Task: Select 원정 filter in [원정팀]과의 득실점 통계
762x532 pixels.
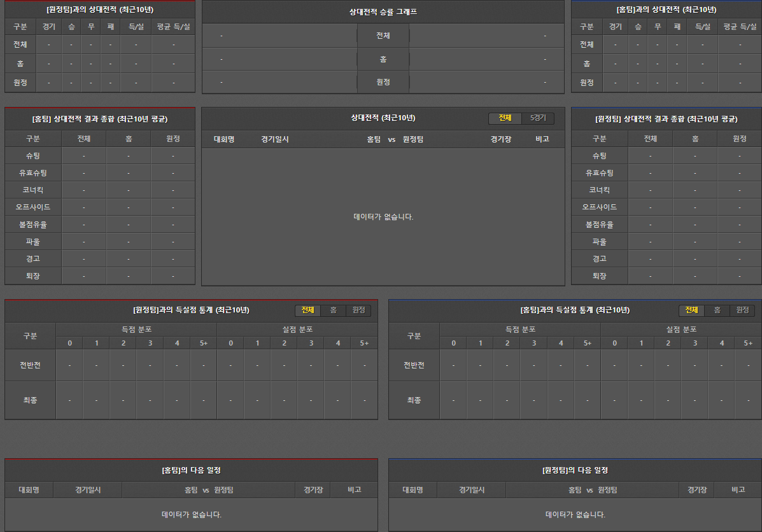Action: click(358, 310)
